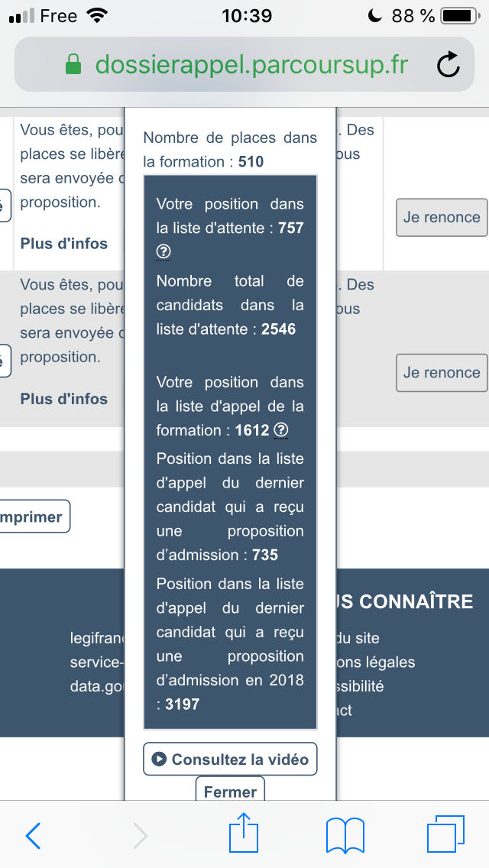Click "Je renonce" in the white row
489x868 pixels.
tap(442, 217)
